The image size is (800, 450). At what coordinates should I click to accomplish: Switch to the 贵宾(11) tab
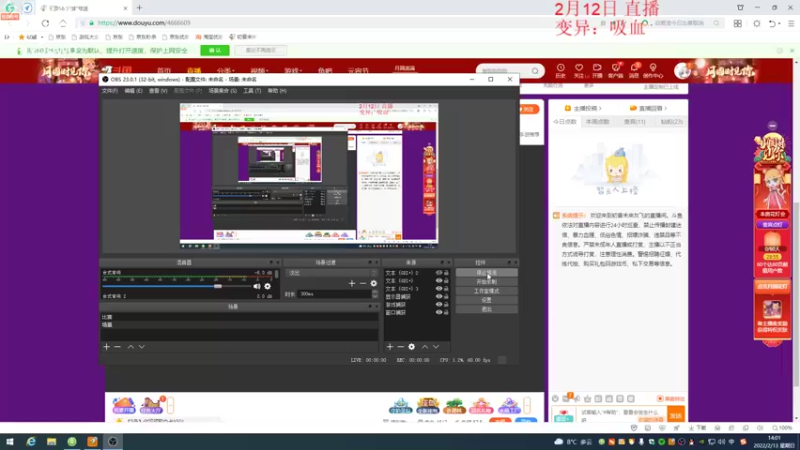coord(634,122)
